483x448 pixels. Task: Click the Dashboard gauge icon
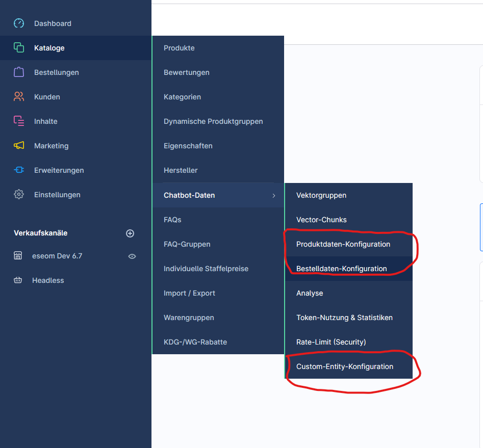pyautogui.click(x=19, y=23)
